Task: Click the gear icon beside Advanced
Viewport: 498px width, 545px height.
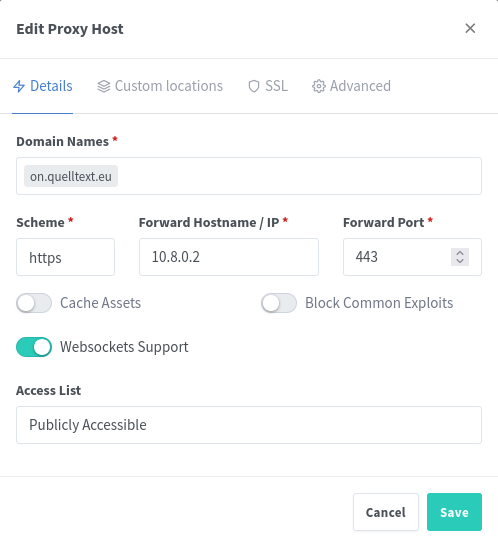Action: (319, 86)
